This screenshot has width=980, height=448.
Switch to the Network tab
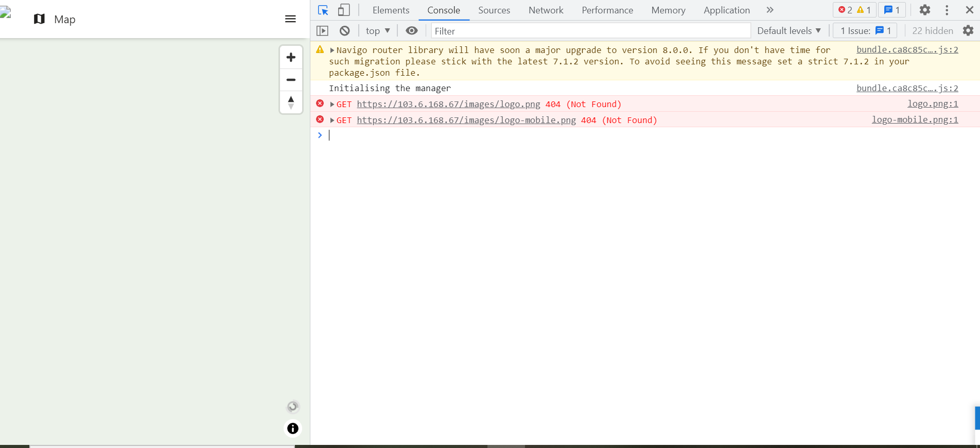[x=546, y=10]
